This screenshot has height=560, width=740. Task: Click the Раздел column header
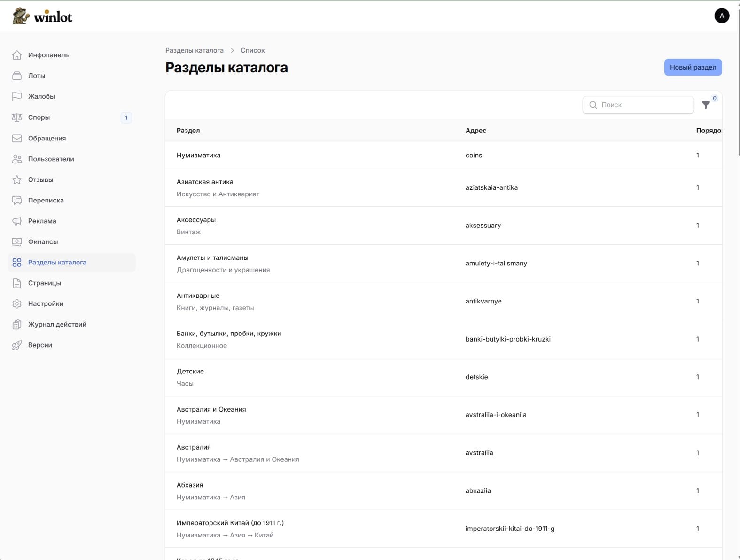tap(188, 131)
